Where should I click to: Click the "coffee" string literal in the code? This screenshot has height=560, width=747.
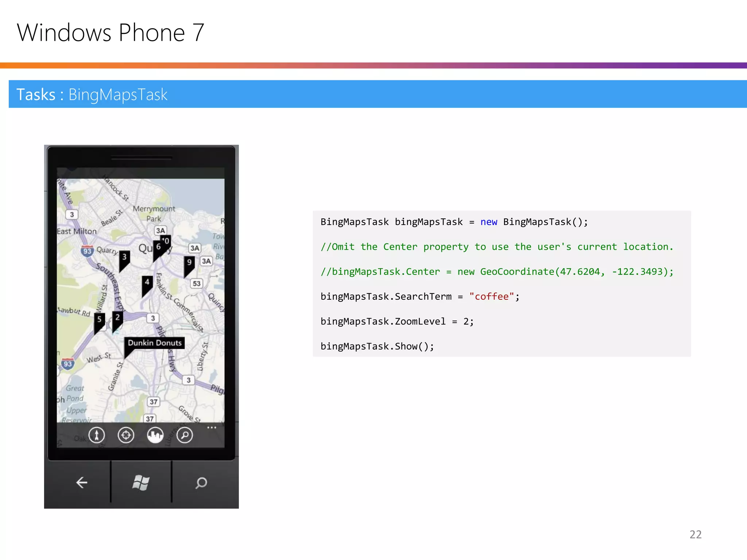492,296
